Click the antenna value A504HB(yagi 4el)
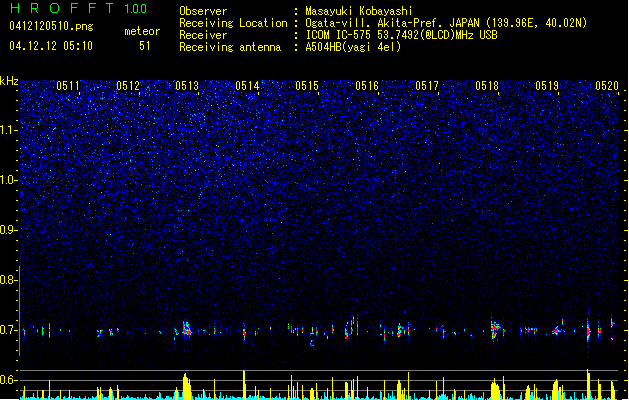Image resolution: width=629 pixels, height=400 pixels. (x=353, y=47)
